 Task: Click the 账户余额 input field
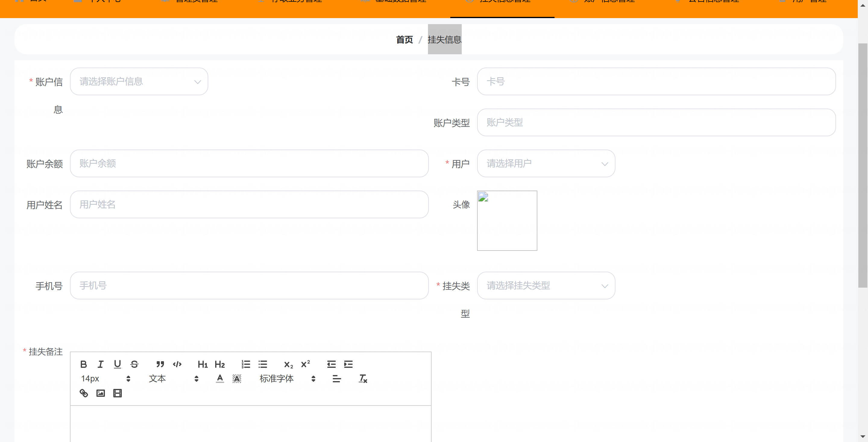pyautogui.click(x=249, y=163)
